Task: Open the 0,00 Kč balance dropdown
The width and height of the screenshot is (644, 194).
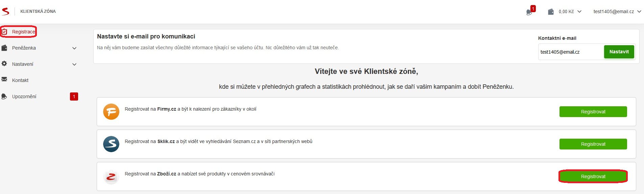Action: click(570, 11)
